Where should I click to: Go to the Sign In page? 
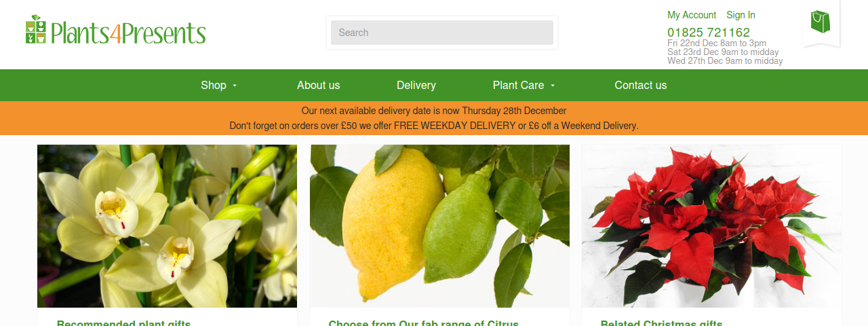pos(741,15)
